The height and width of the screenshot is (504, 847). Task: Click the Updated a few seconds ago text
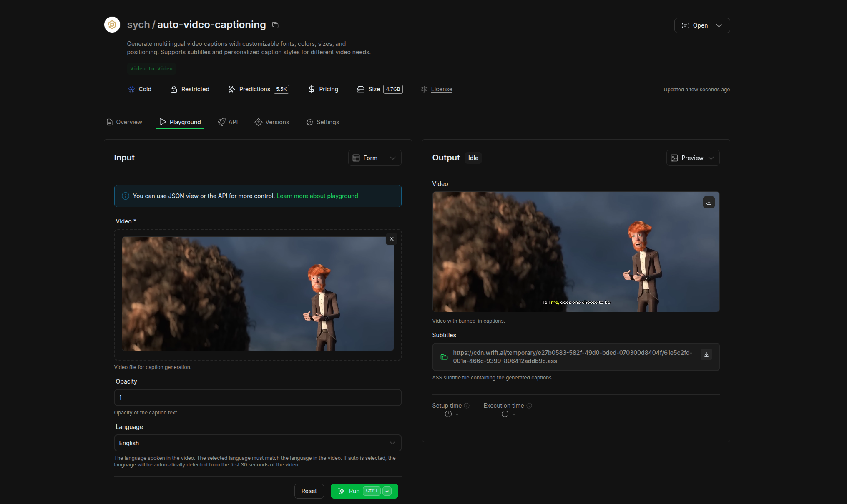click(x=696, y=90)
